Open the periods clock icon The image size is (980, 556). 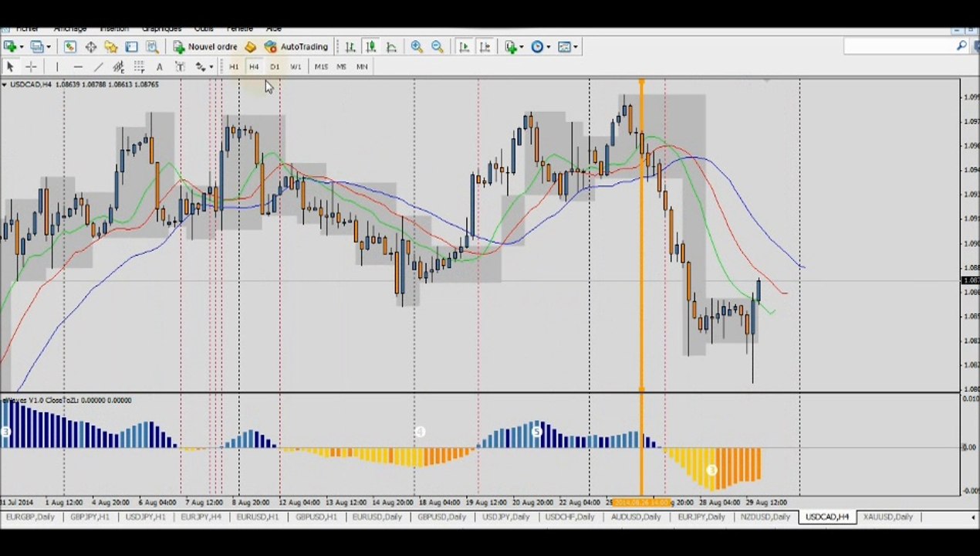click(537, 47)
